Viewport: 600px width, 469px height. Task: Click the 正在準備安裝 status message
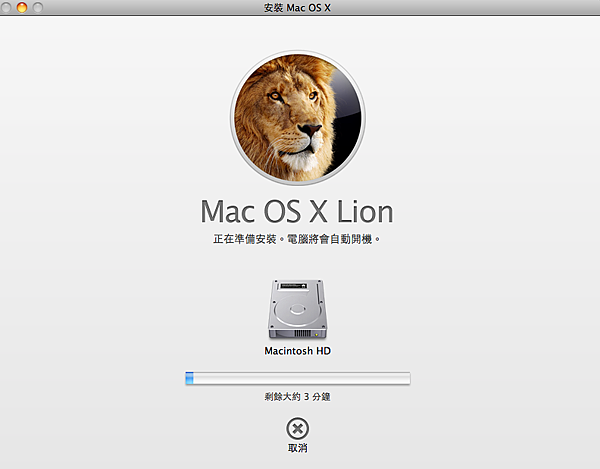(x=297, y=239)
